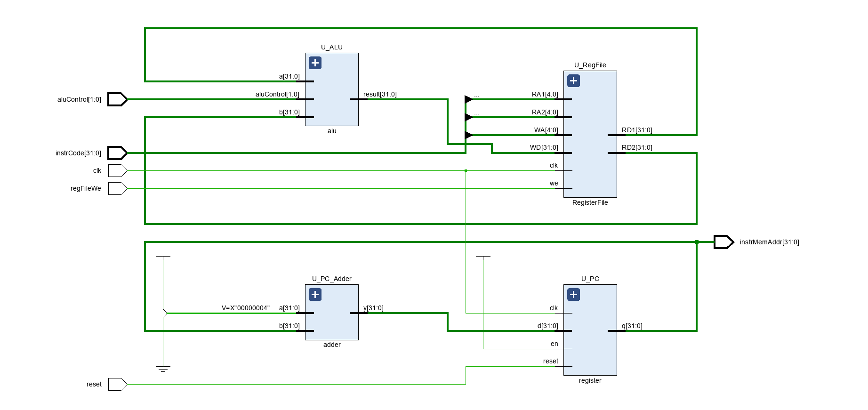Click the y[31:0] output pin of adder
868x410 pixels.
[x=373, y=308]
